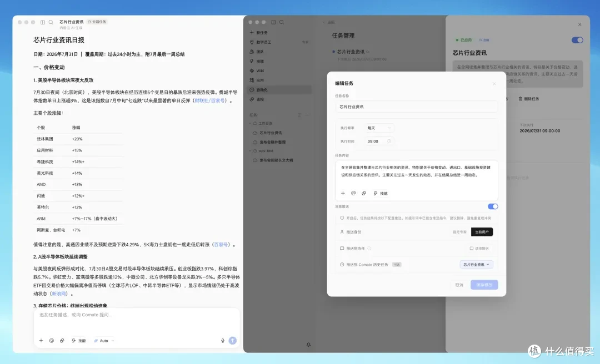Toggle sidebar icon in middle task window

point(273,22)
